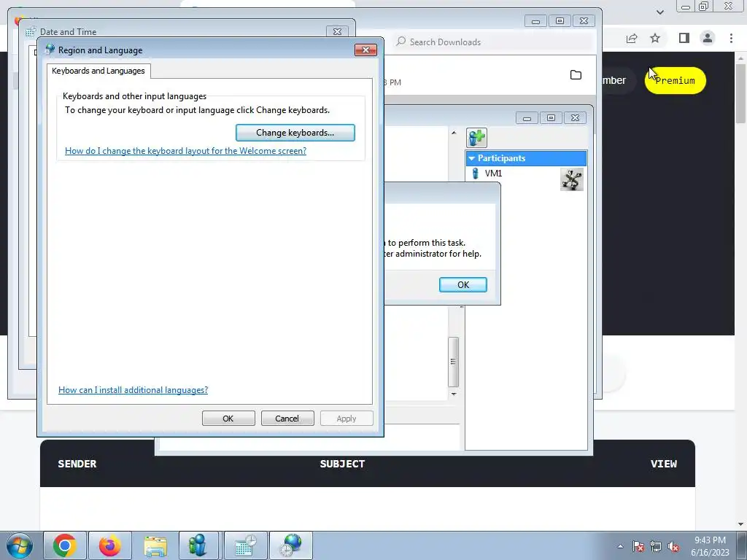Minimize the Downloads explorer window

535,21
